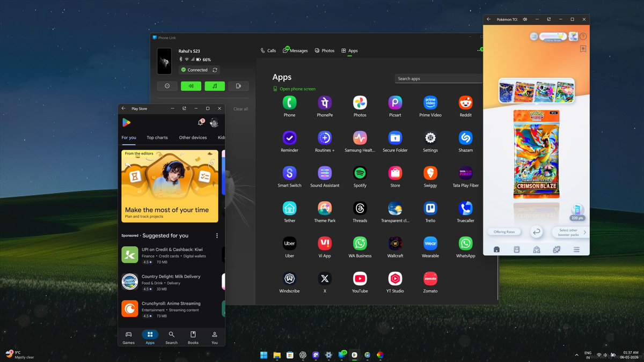Toggle phone sound button in Phone Link
Viewport: 644px width, 362px height.
click(191, 86)
